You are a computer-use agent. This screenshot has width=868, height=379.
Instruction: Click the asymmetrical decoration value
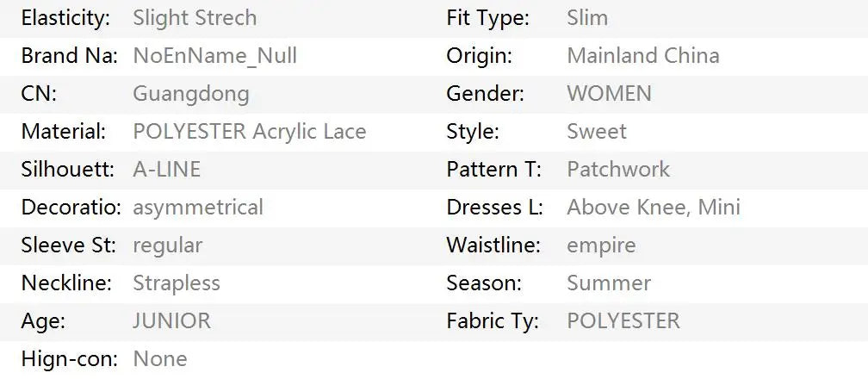[197, 208]
